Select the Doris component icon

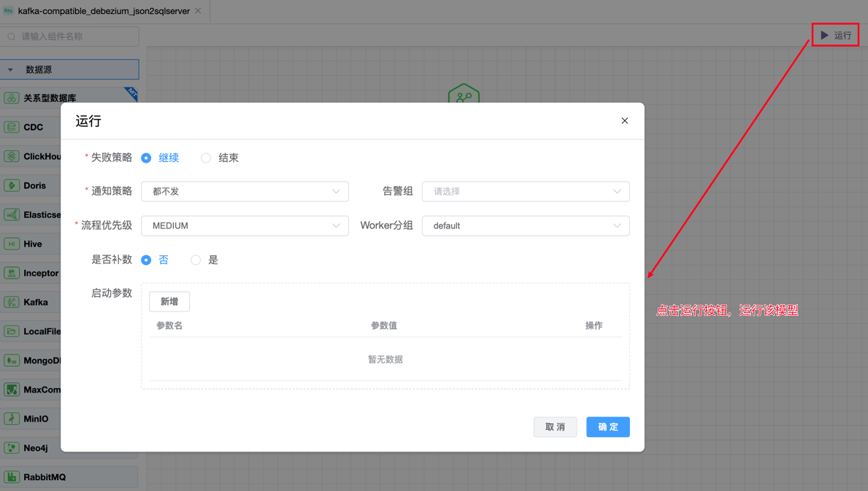[x=12, y=185]
